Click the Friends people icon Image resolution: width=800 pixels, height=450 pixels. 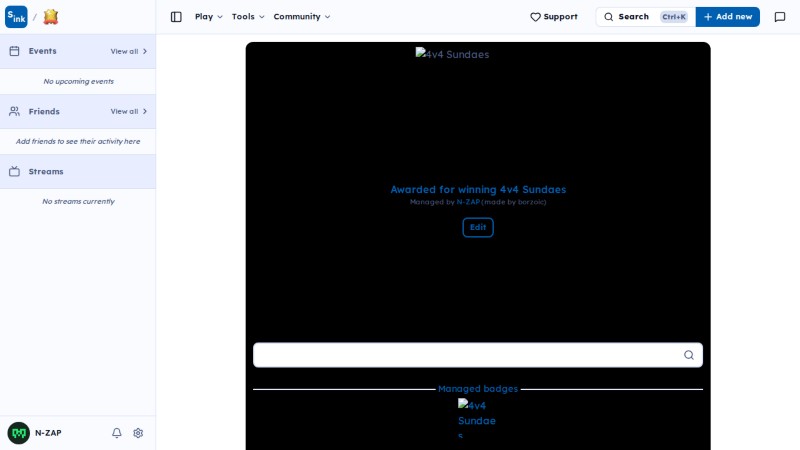[x=14, y=111]
